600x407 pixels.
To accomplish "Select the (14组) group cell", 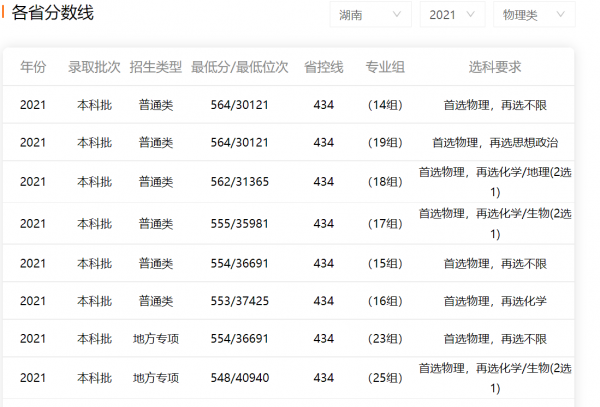I will [x=385, y=105].
